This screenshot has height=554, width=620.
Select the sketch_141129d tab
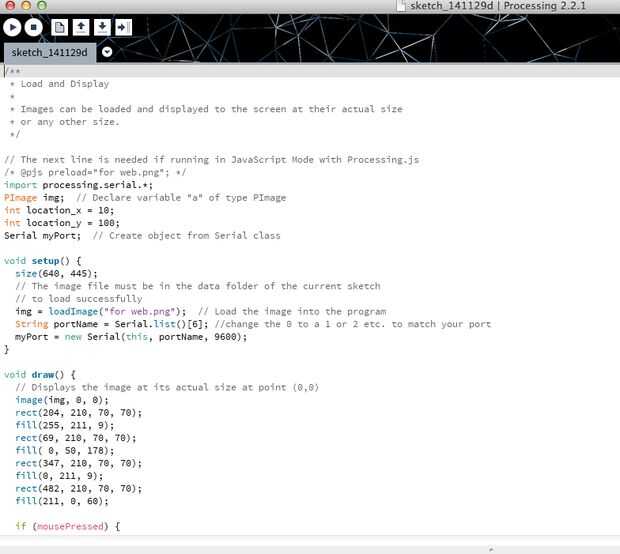pyautogui.click(x=50, y=53)
